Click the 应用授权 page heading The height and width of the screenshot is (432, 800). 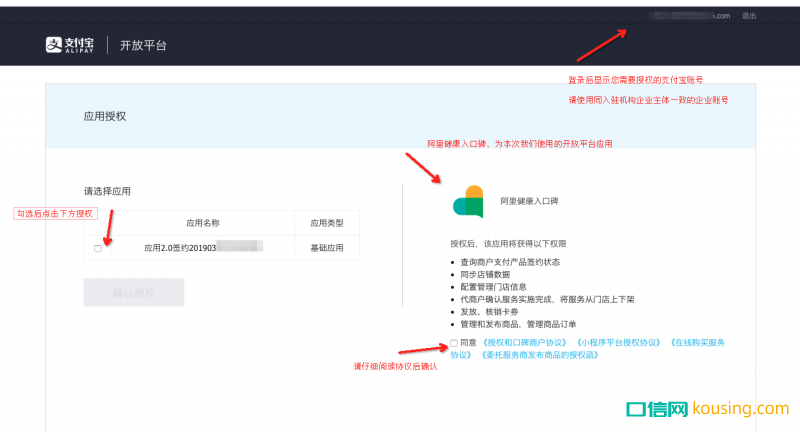(x=105, y=116)
